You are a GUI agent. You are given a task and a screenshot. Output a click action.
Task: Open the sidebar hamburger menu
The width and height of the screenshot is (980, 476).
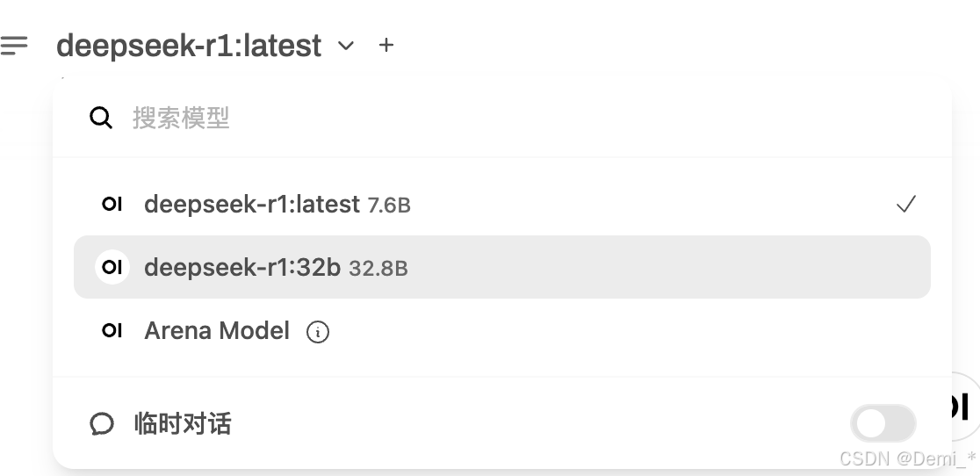click(x=15, y=45)
